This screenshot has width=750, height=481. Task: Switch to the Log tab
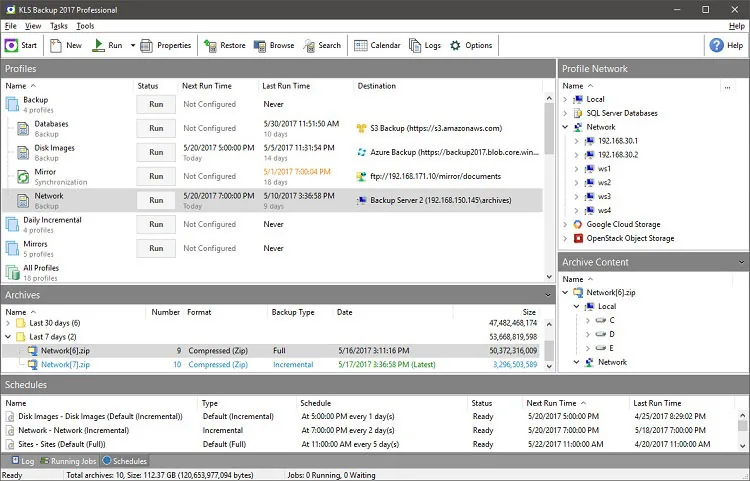[x=23, y=461]
